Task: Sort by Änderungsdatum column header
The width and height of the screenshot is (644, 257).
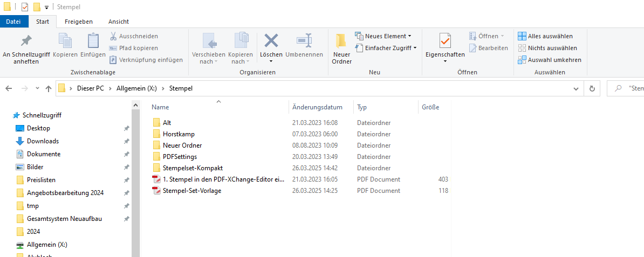Action: tap(317, 107)
